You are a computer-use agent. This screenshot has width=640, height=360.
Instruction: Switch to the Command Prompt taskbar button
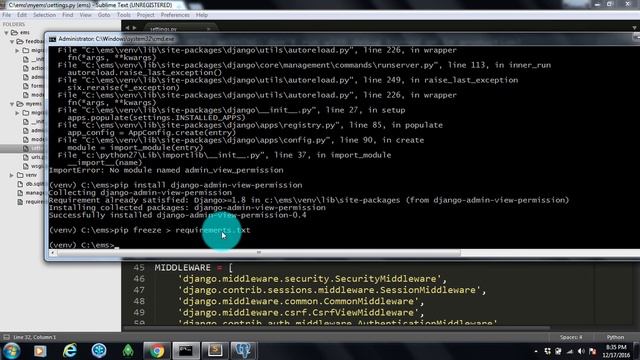pos(186,351)
